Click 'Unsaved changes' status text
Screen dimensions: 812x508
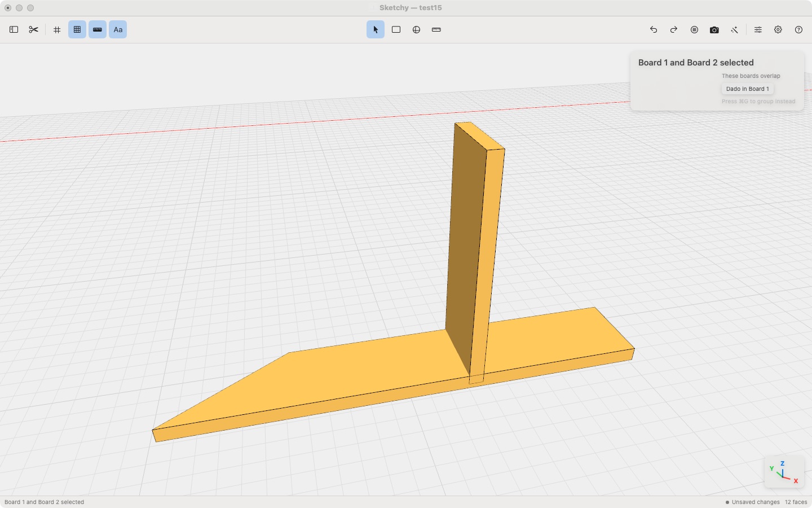756,502
